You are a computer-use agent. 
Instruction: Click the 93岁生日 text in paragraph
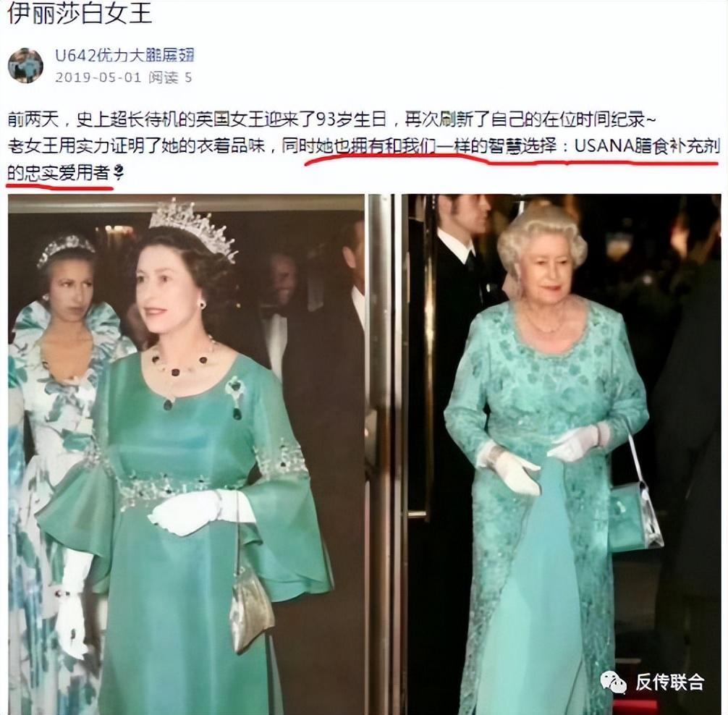point(352,120)
